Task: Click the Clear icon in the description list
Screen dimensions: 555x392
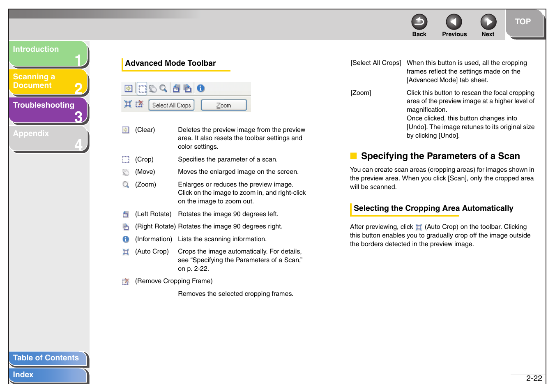Action: pos(126,130)
